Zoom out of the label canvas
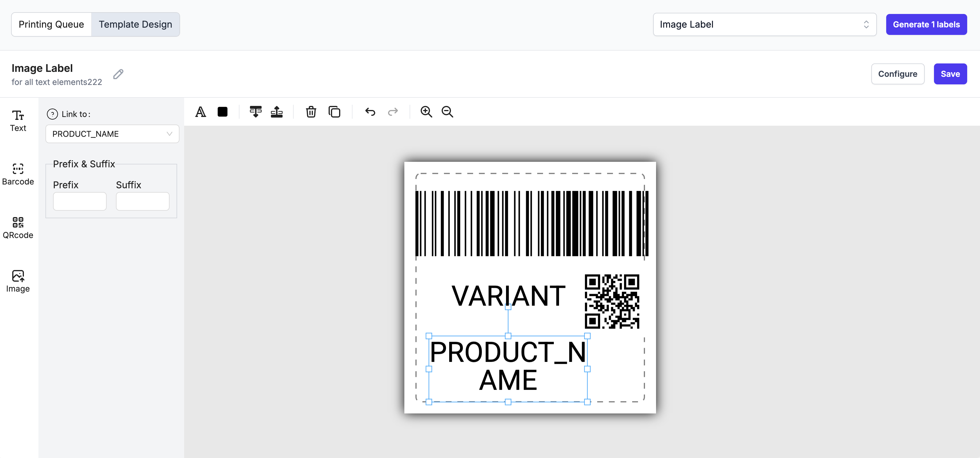 tap(447, 112)
